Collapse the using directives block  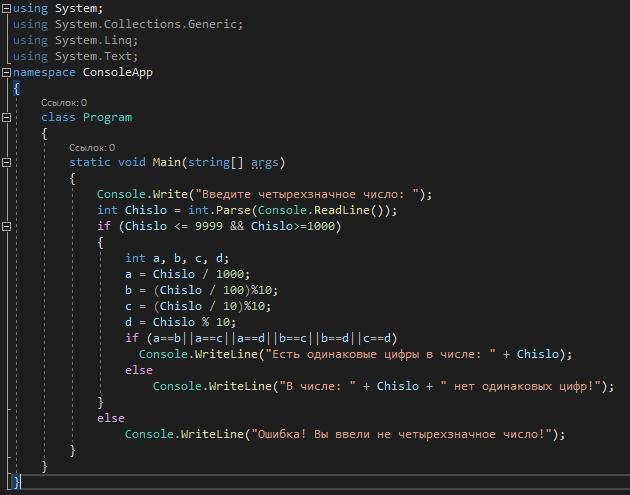[6, 8]
